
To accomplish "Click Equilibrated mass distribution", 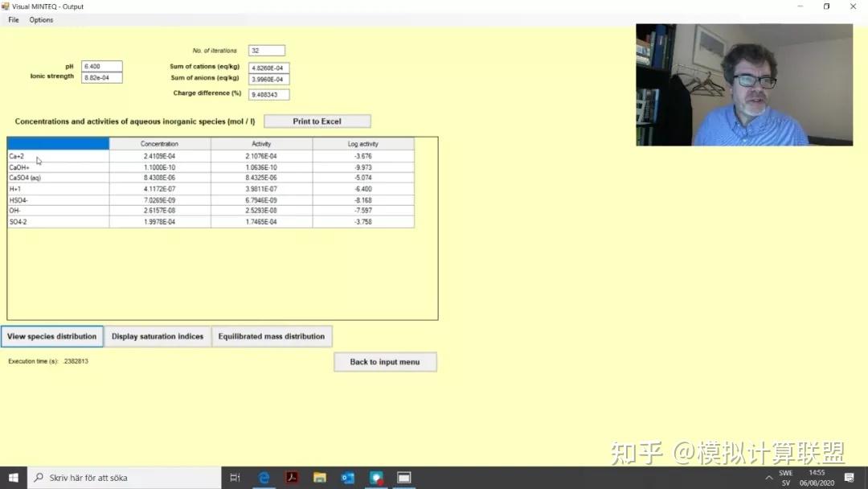I will (272, 335).
